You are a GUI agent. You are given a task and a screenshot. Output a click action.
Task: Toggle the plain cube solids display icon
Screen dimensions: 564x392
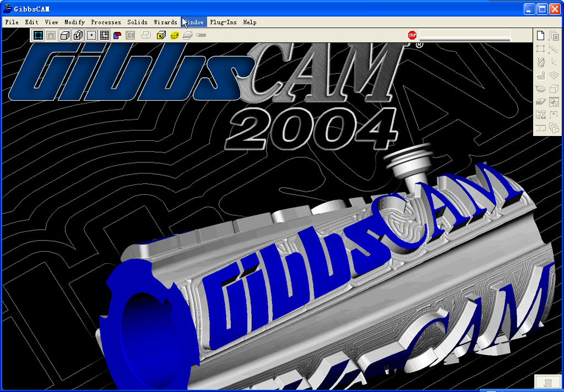(65, 35)
